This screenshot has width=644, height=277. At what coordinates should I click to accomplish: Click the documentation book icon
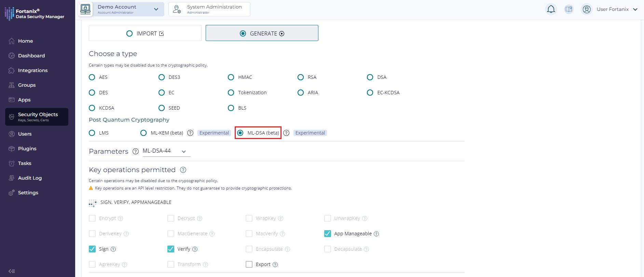(569, 9)
